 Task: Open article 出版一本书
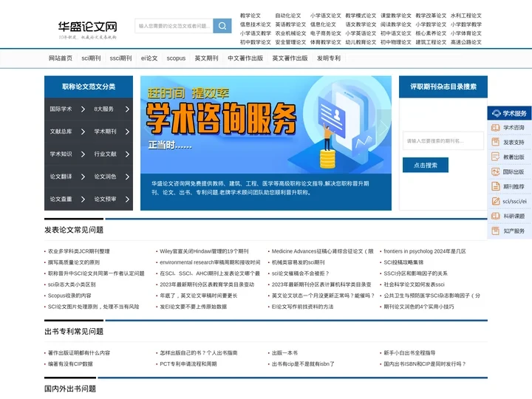[284, 353]
